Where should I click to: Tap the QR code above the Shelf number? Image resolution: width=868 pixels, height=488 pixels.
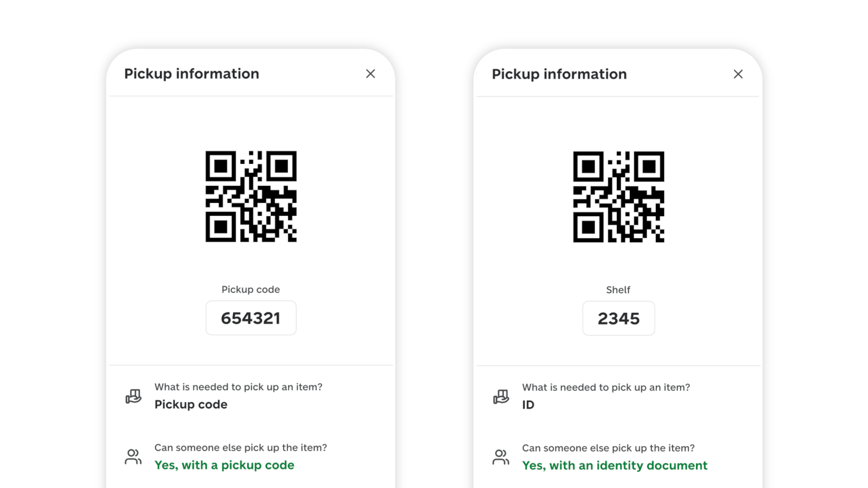click(618, 197)
